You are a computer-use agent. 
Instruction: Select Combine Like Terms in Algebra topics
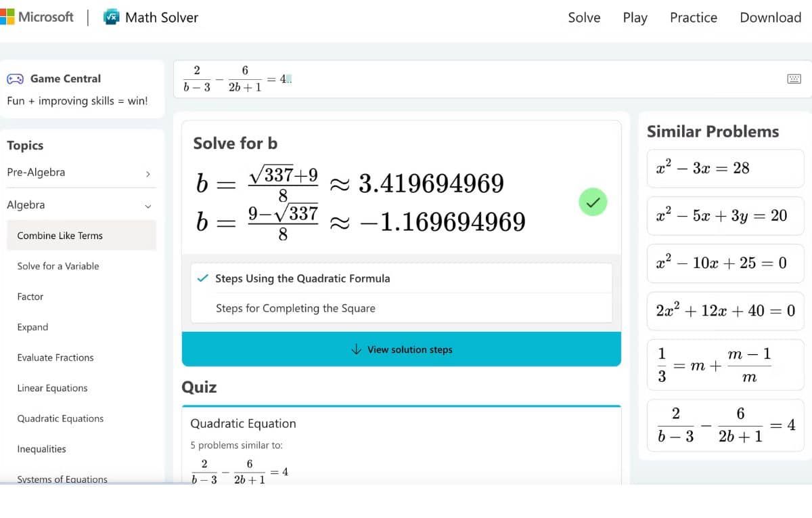pos(60,236)
